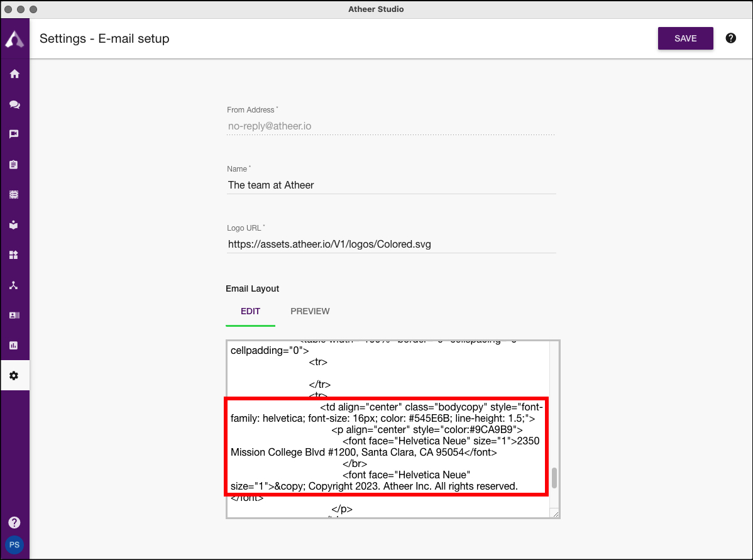Open the video call sidebar icon
This screenshot has width=753, height=560.
[x=14, y=134]
